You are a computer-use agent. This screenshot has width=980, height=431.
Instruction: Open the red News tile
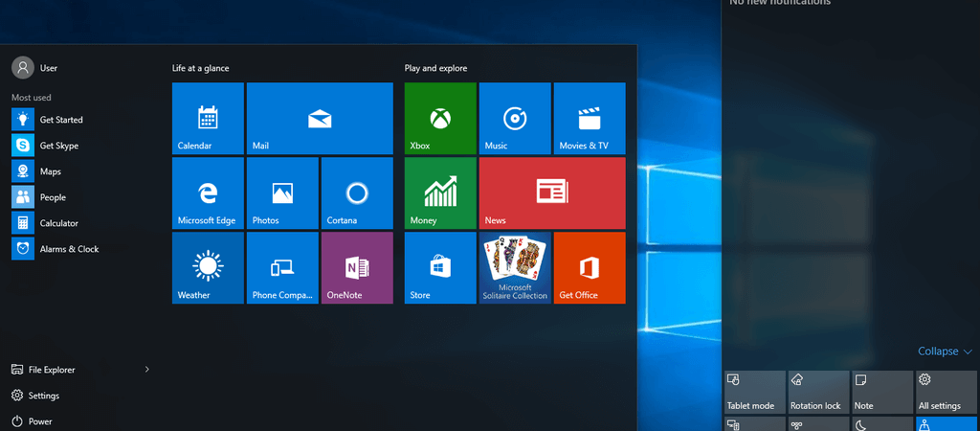(552, 193)
